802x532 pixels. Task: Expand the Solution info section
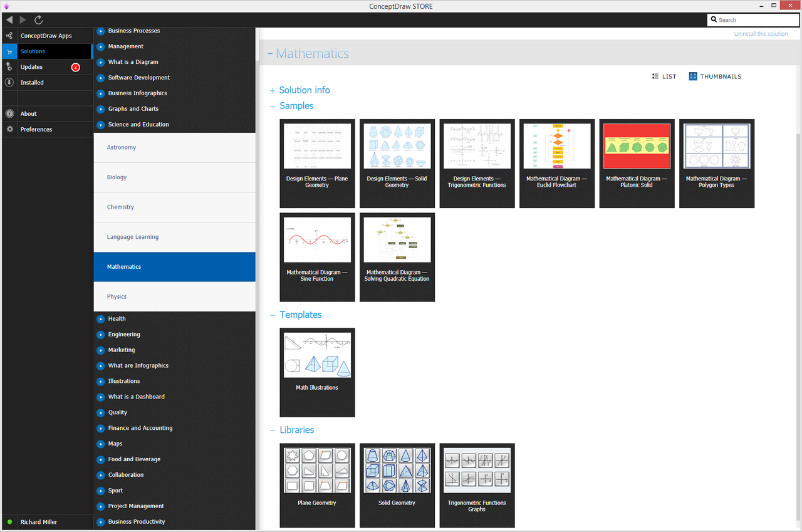tap(273, 90)
